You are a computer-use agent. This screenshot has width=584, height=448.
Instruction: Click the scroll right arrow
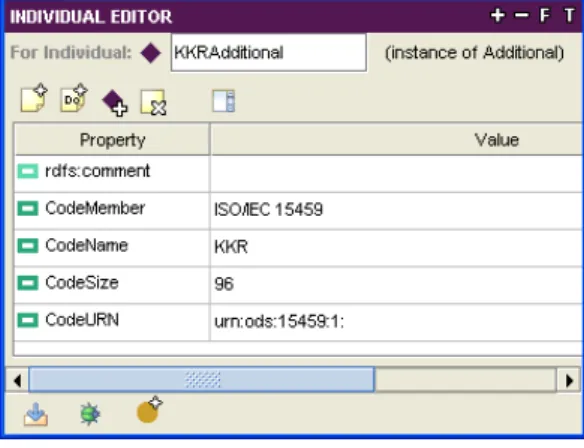tap(569, 380)
